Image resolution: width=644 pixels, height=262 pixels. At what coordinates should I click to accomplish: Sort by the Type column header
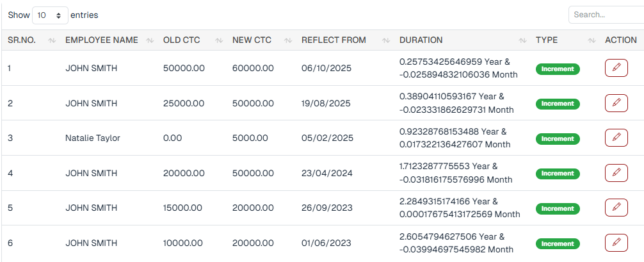[547, 40]
